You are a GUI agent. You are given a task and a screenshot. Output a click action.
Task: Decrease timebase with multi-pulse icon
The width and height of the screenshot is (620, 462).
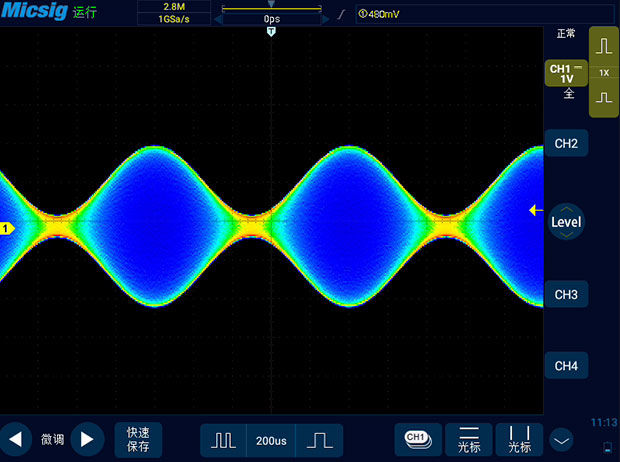[223, 440]
